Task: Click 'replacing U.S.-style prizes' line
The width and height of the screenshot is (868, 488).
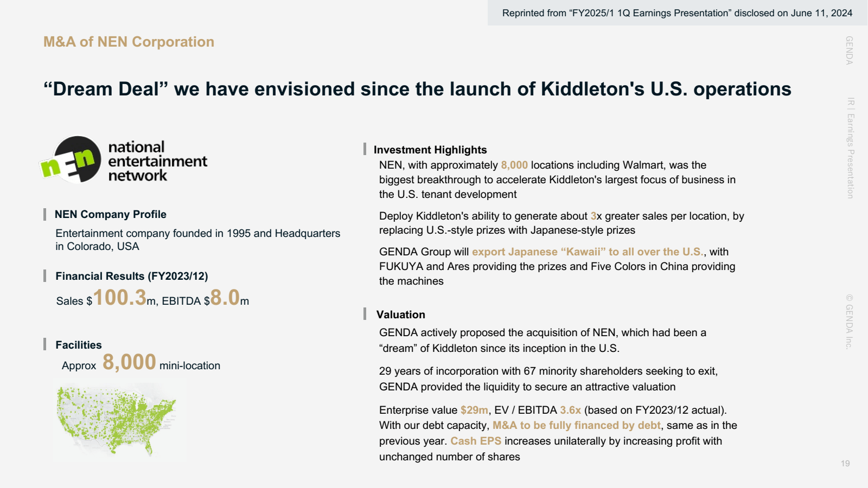Action: 507,230
